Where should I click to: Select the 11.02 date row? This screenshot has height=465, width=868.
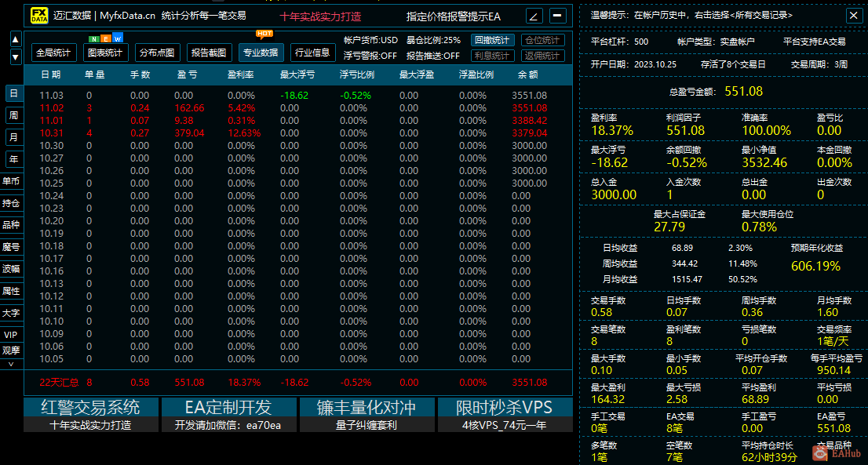coord(297,107)
